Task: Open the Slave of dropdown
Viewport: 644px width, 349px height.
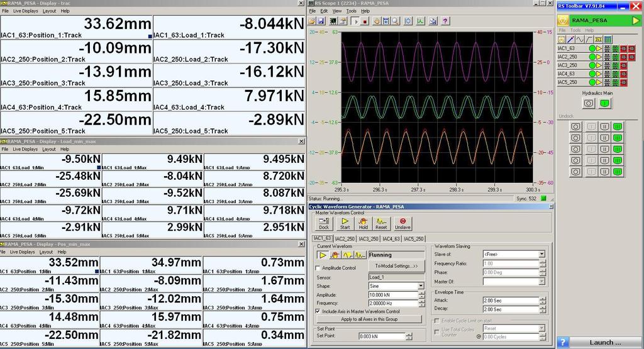Action: point(541,254)
